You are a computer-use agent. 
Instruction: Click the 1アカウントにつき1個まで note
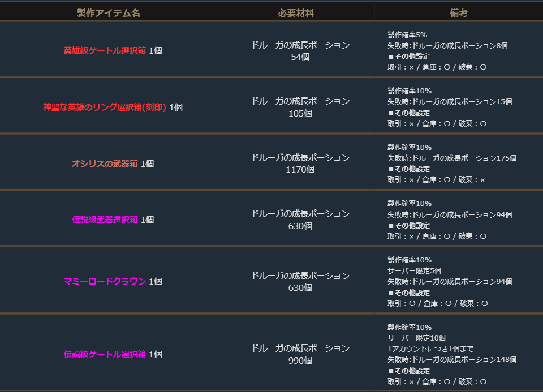click(x=430, y=348)
